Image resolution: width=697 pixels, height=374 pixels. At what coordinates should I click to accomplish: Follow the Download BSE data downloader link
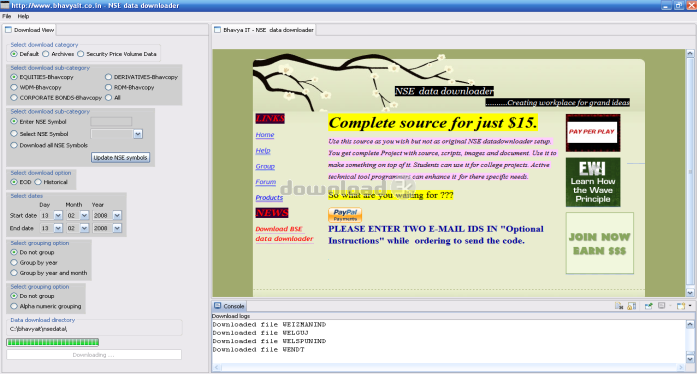(x=284, y=234)
